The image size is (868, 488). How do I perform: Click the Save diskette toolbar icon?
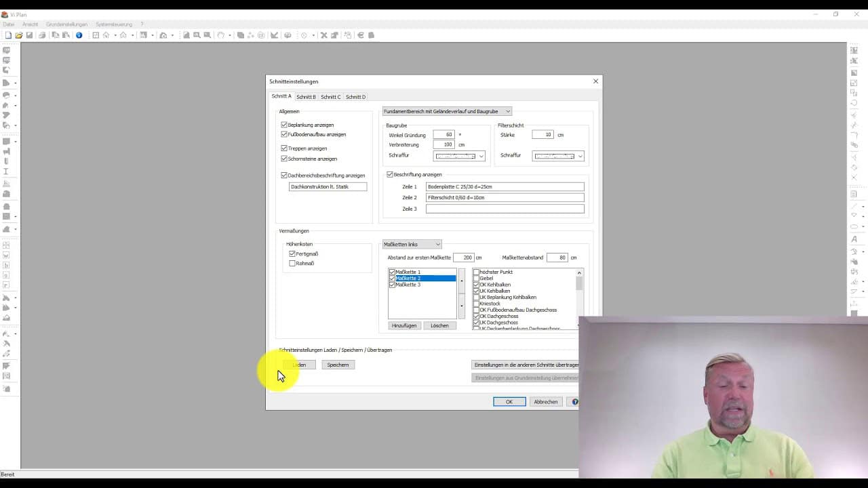click(x=29, y=35)
